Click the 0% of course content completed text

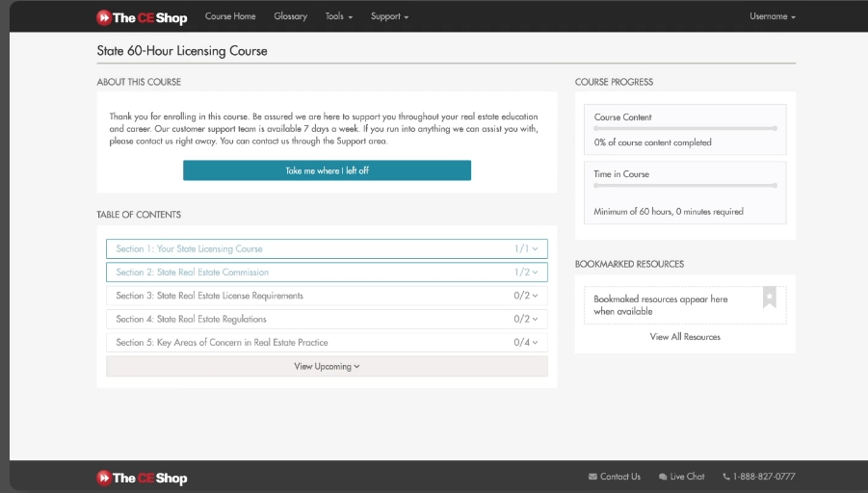point(652,143)
